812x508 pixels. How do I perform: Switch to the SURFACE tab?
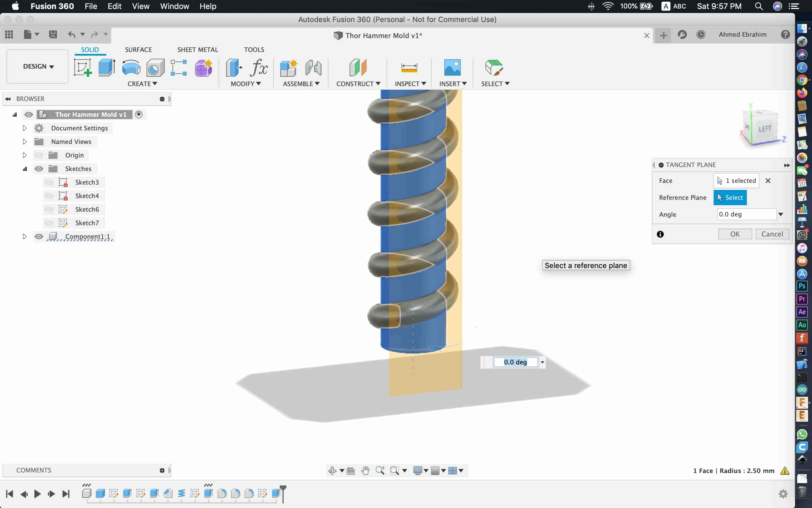[x=138, y=50]
